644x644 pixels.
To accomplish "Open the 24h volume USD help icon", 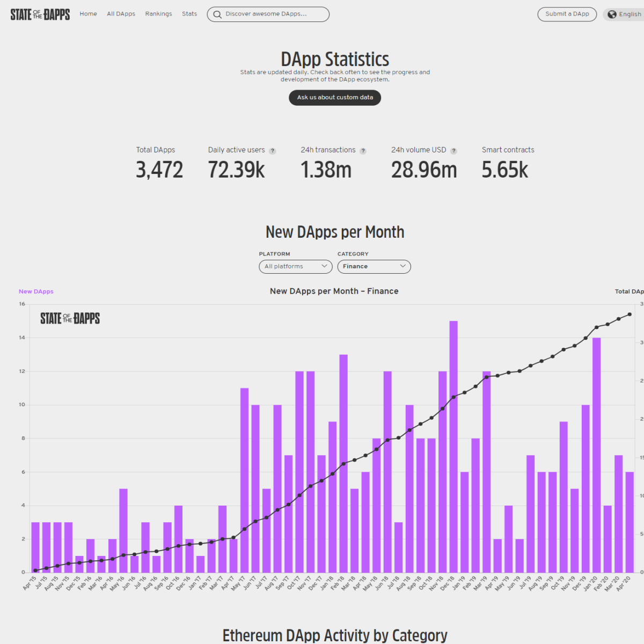I will [x=453, y=151].
